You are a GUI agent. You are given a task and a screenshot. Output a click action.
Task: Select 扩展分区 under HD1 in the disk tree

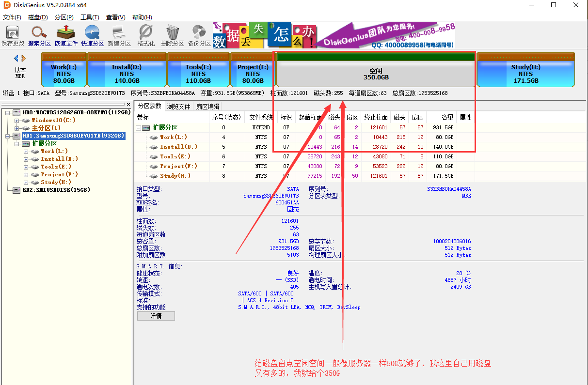pos(44,144)
